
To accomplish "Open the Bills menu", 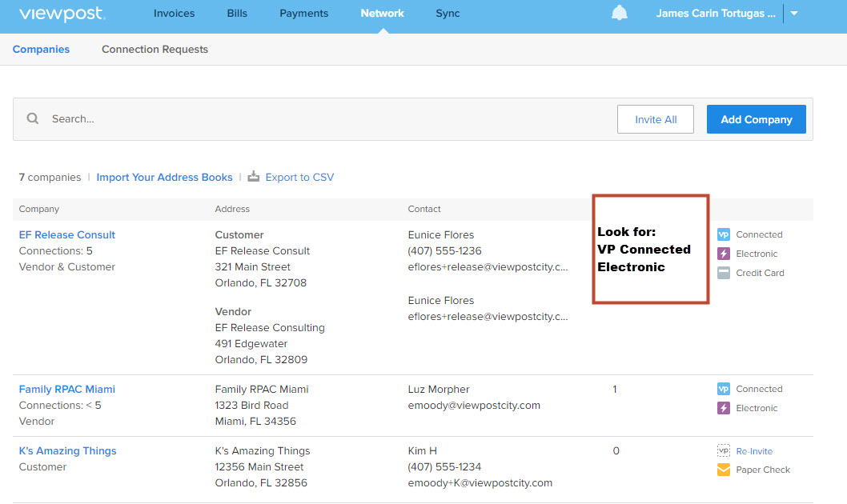I will click(237, 14).
